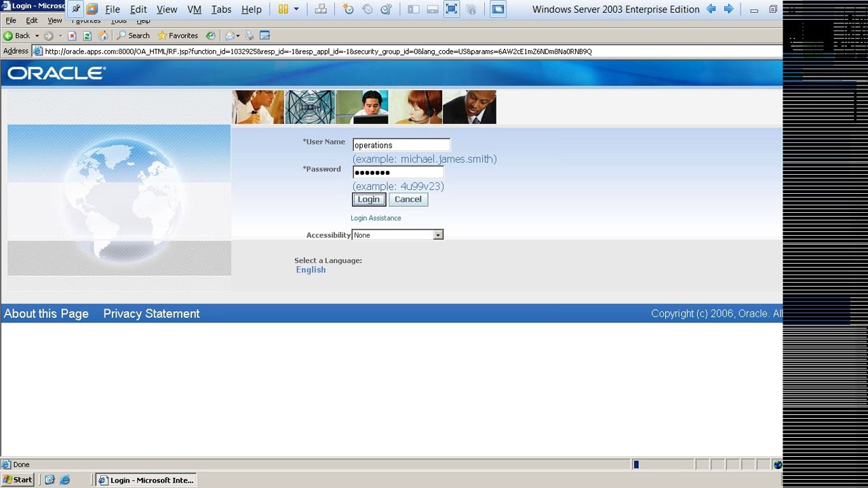Show desktop from the quick launch icon
This screenshot has width=868, height=488.
[x=50, y=480]
